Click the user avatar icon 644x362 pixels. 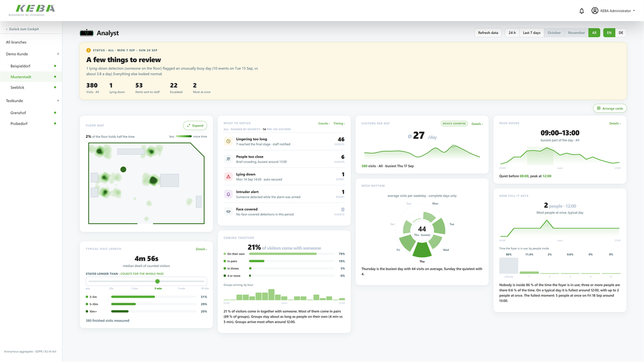(x=595, y=11)
